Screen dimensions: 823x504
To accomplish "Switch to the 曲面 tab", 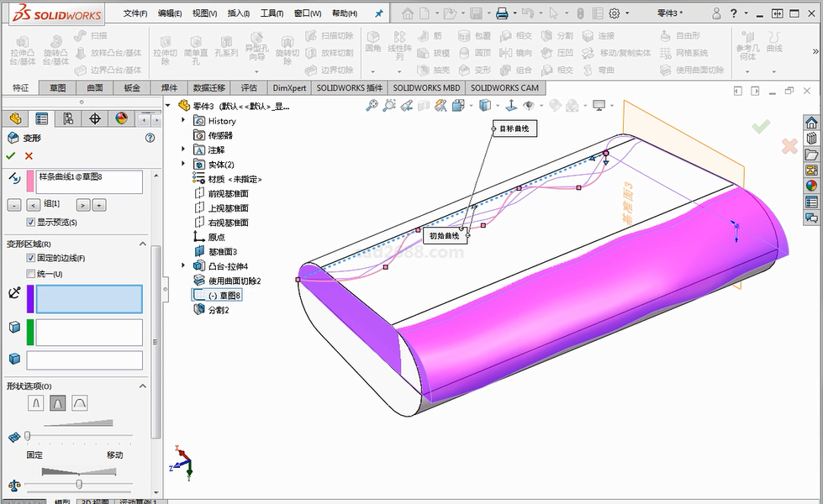I will [x=95, y=87].
